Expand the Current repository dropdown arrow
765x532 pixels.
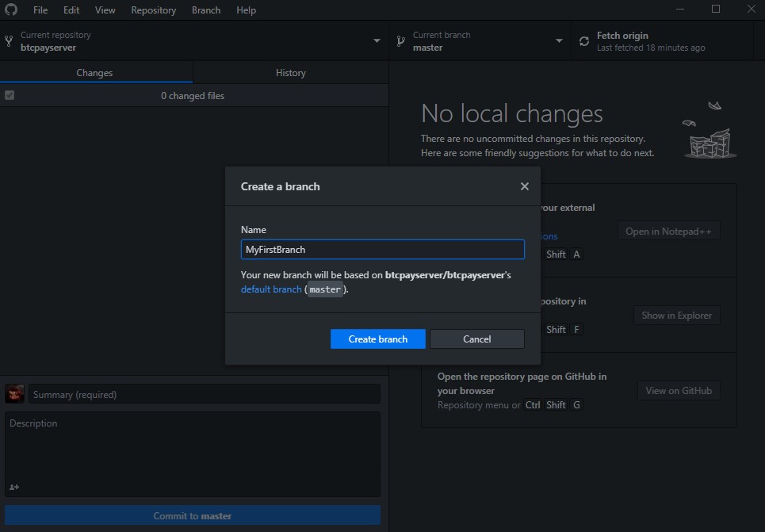click(377, 41)
